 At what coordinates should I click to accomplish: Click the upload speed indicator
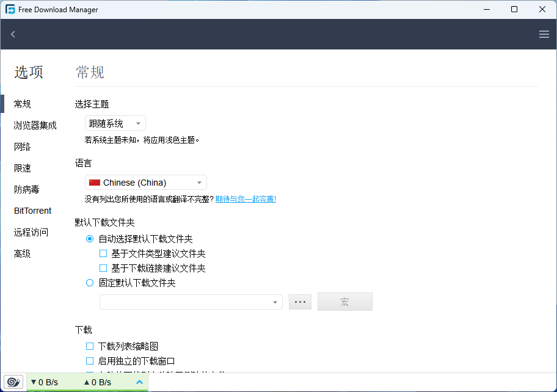click(98, 382)
